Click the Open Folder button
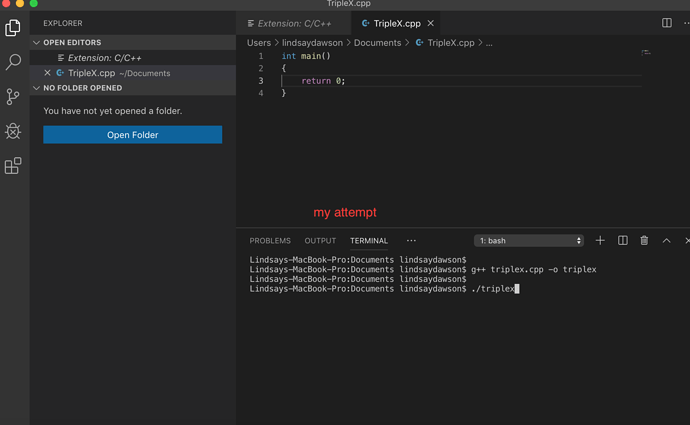690x425 pixels. point(132,135)
